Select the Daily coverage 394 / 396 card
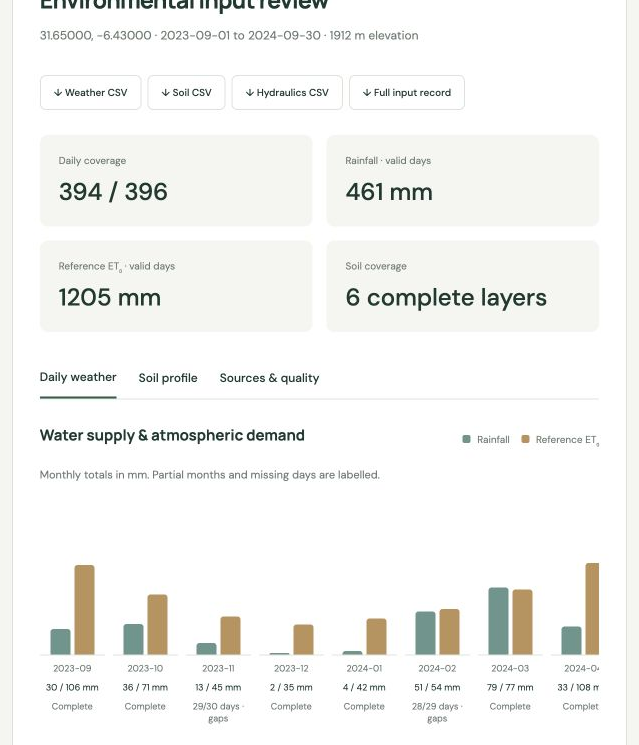 click(176, 181)
